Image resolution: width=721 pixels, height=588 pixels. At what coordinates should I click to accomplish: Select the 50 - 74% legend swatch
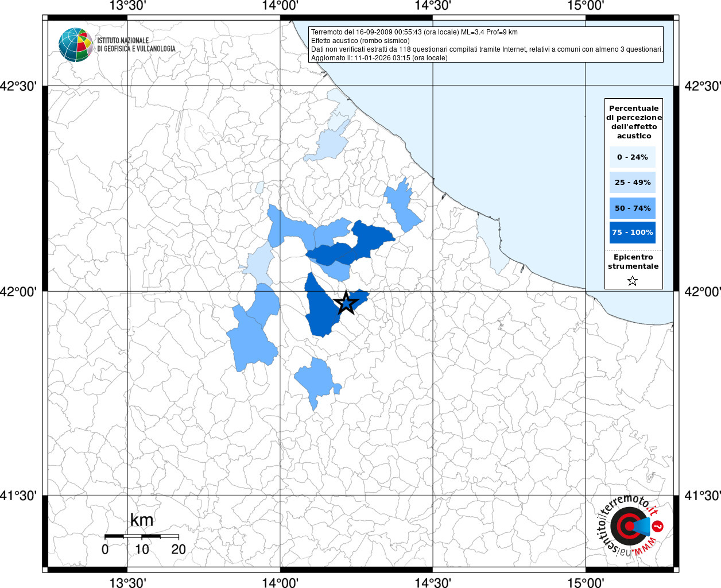tap(633, 208)
